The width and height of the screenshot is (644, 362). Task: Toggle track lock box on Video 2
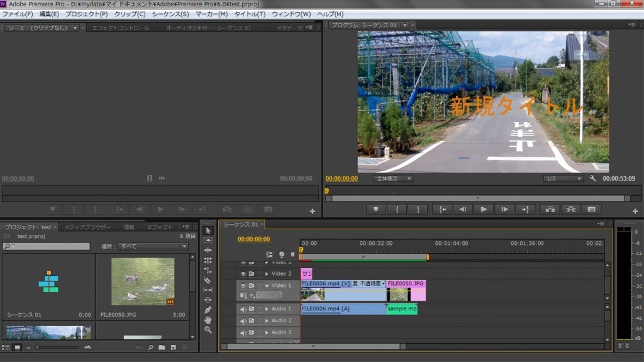tap(260, 274)
